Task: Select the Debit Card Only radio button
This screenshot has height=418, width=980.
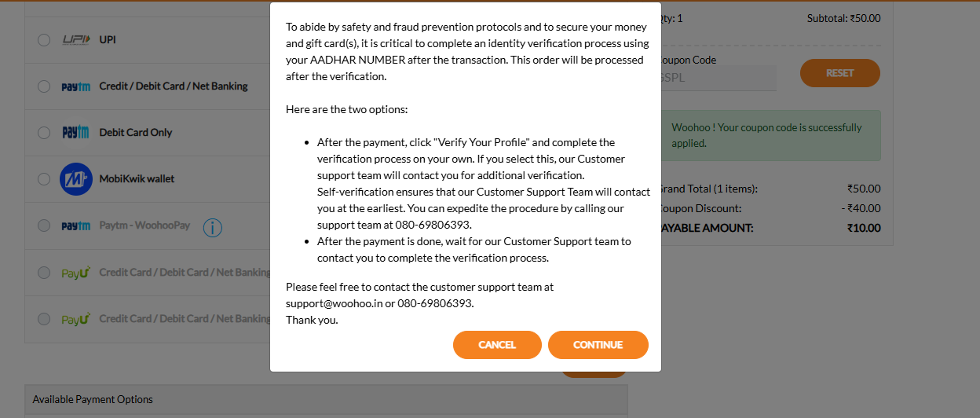Action: (44, 133)
